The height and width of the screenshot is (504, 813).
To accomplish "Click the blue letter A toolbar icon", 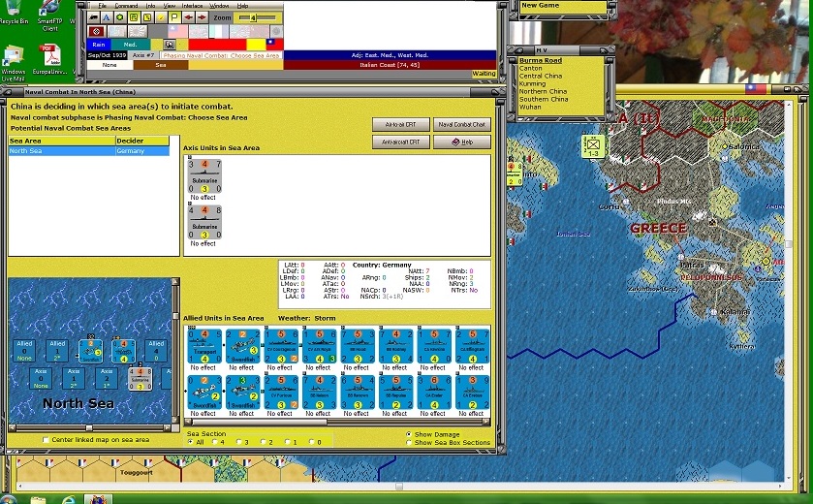I will (107, 17).
